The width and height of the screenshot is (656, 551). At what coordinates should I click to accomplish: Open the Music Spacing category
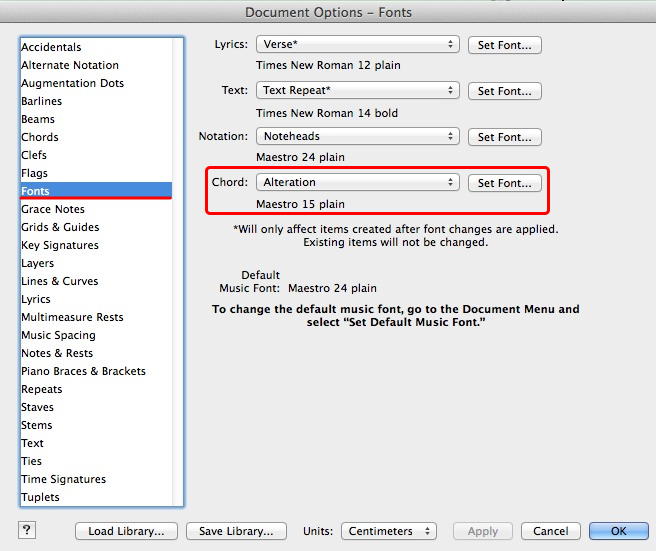59,335
